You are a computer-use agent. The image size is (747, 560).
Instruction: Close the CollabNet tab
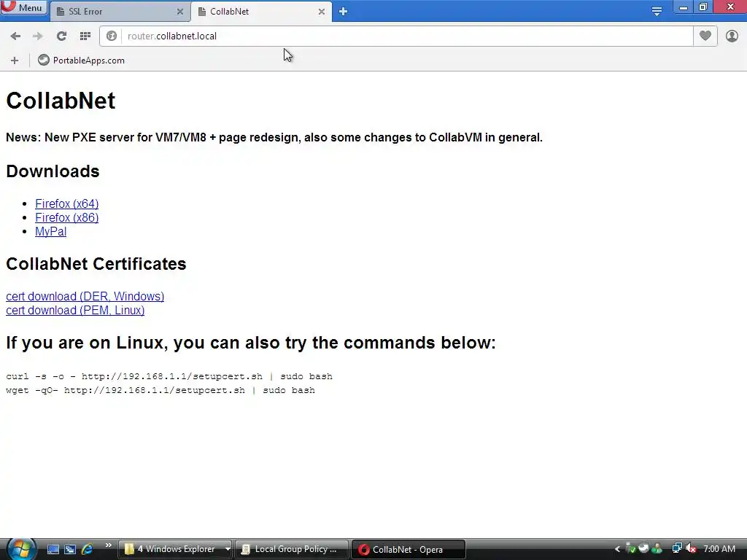pos(322,12)
